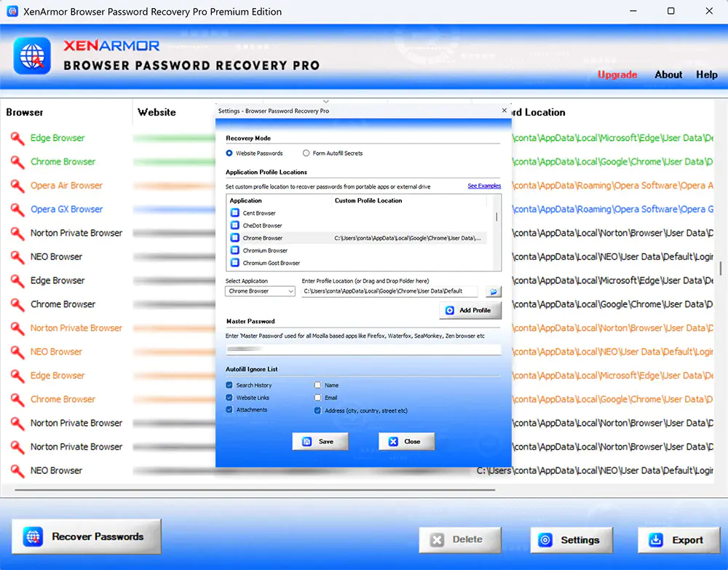The height and width of the screenshot is (570, 728).
Task: Open the About menu item
Action: coord(668,75)
